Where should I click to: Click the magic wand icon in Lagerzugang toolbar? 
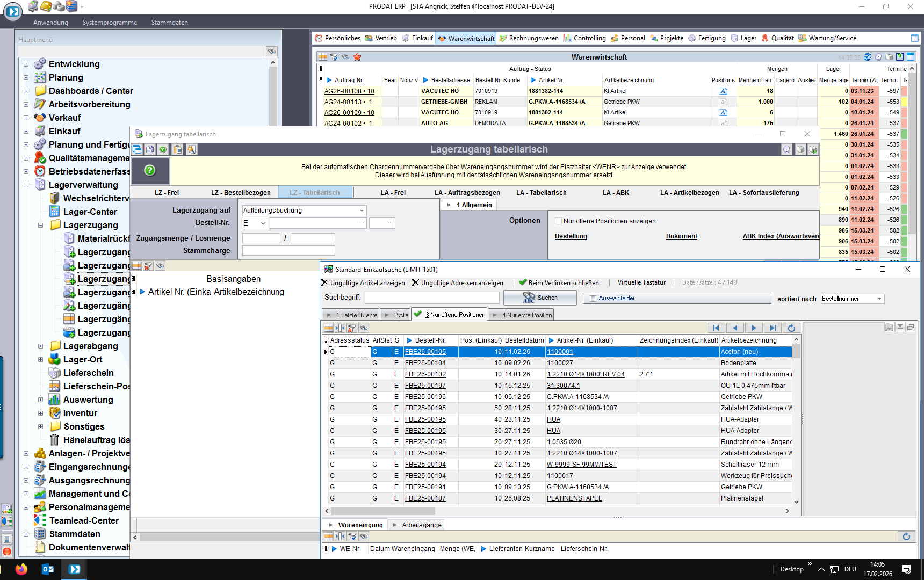point(191,150)
